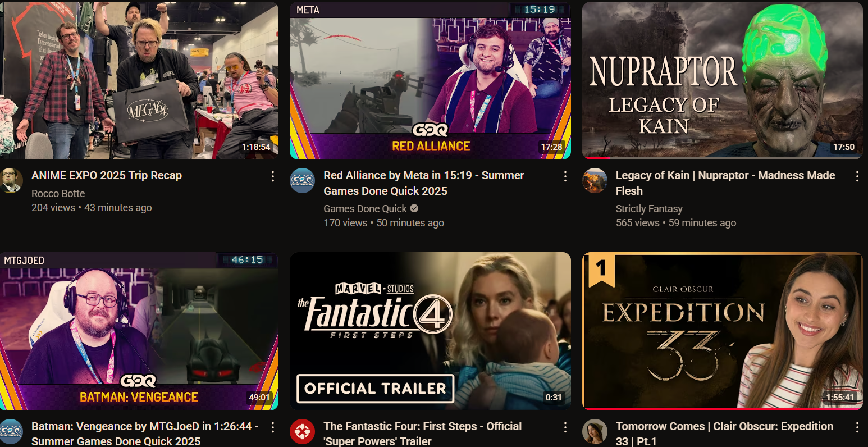
Task: Open red channel avatar beside Fantastic Four title
Action: point(302,431)
